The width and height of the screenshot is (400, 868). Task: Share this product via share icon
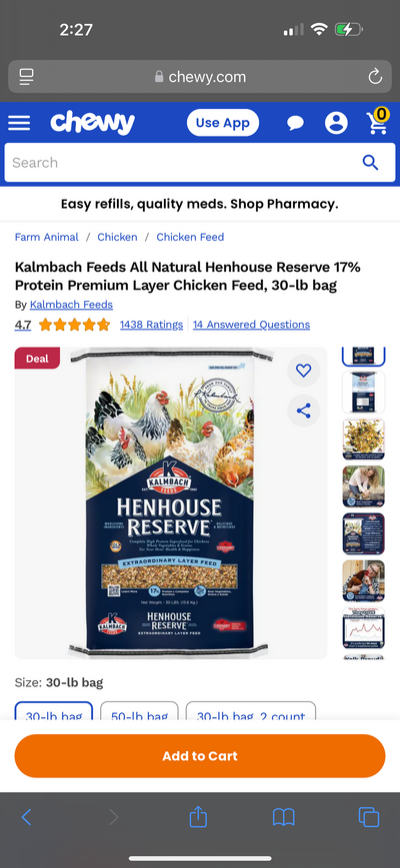304,411
